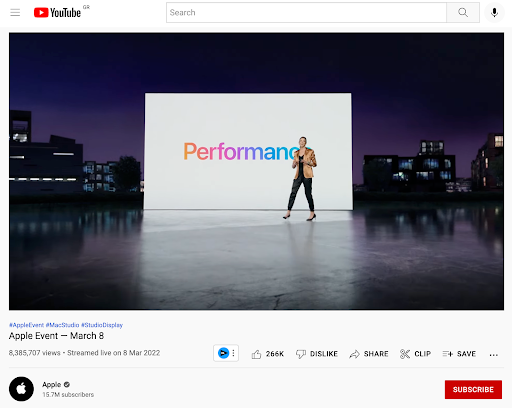512x408 pixels.
Task: Open the blue extension button's dots menu
Action: (x=233, y=353)
